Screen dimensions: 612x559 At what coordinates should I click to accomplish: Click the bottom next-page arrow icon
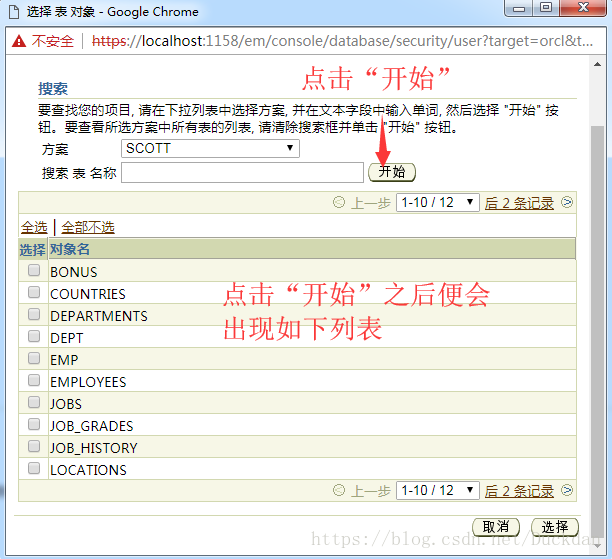point(567,490)
